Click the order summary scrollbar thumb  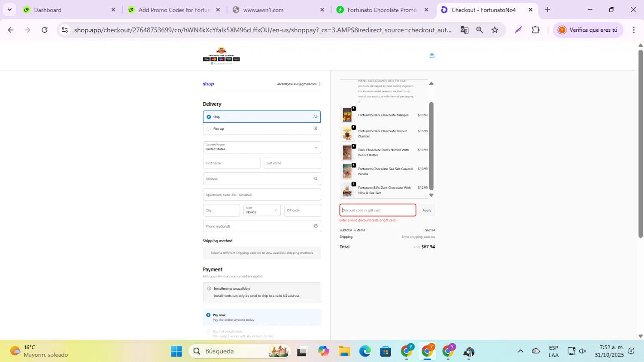tap(431, 146)
